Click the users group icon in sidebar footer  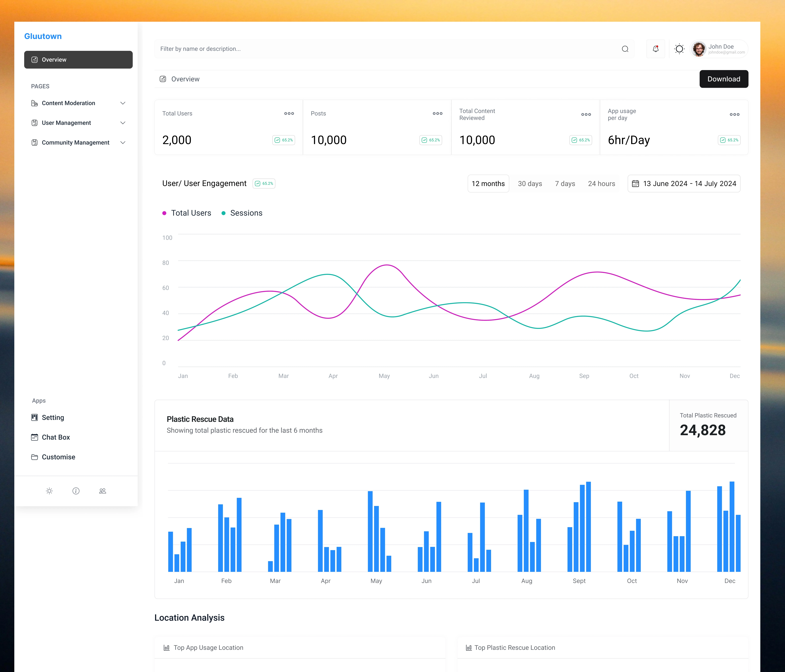pyautogui.click(x=102, y=491)
